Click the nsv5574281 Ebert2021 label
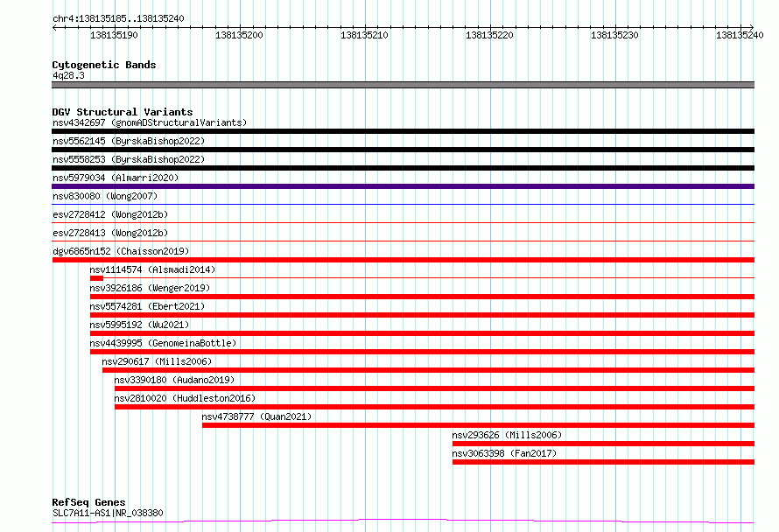The image size is (779, 532). coord(147,306)
